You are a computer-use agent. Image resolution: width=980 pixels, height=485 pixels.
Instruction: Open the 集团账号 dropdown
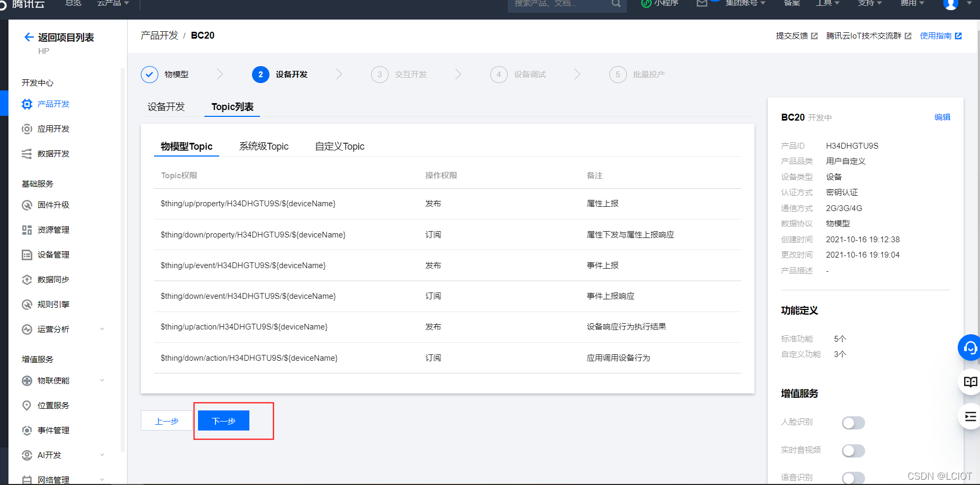pyautogui.click(x=745, y=3)
